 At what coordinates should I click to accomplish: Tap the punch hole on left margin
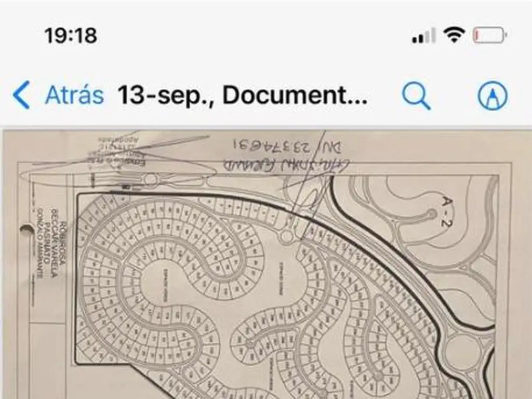click(x=26, y=231)
